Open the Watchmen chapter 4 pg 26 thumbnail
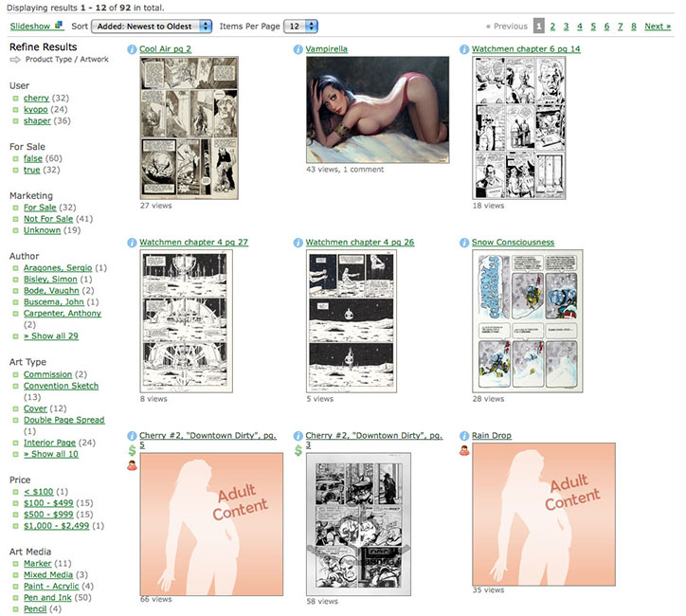This screenshot has height=616, width=686. (x=352, y=321)
